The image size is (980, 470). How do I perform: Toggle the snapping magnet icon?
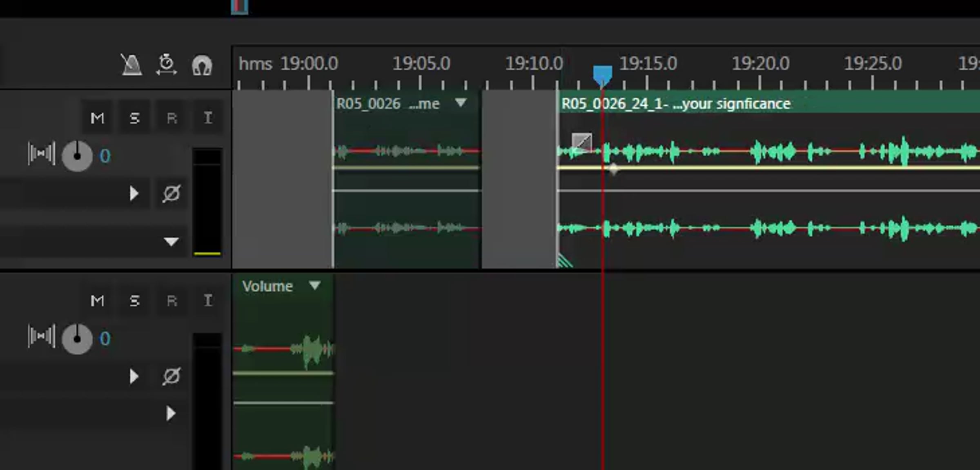click(202, 65)
